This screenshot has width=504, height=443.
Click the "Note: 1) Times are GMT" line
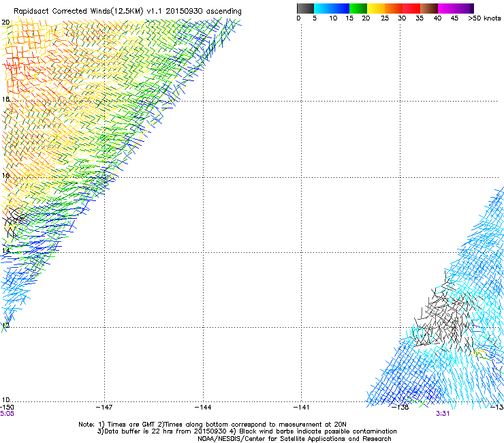pyautogui.click(x=212, y=425)
